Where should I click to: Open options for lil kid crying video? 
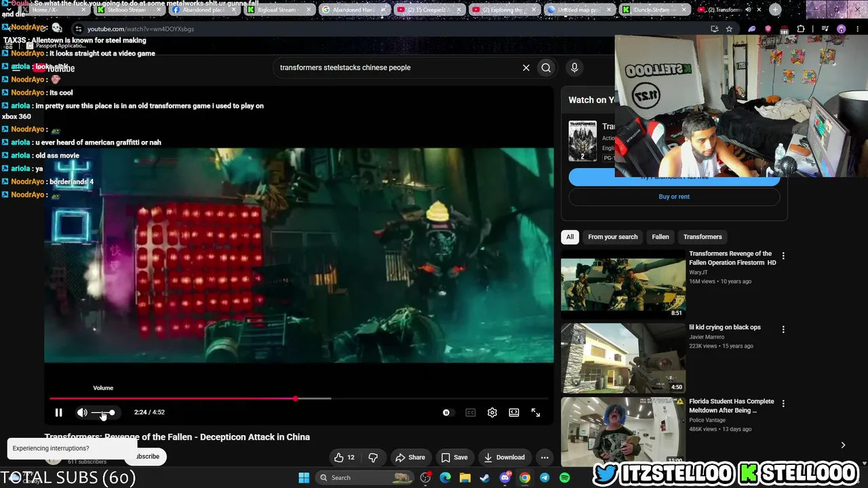(783, 329)
